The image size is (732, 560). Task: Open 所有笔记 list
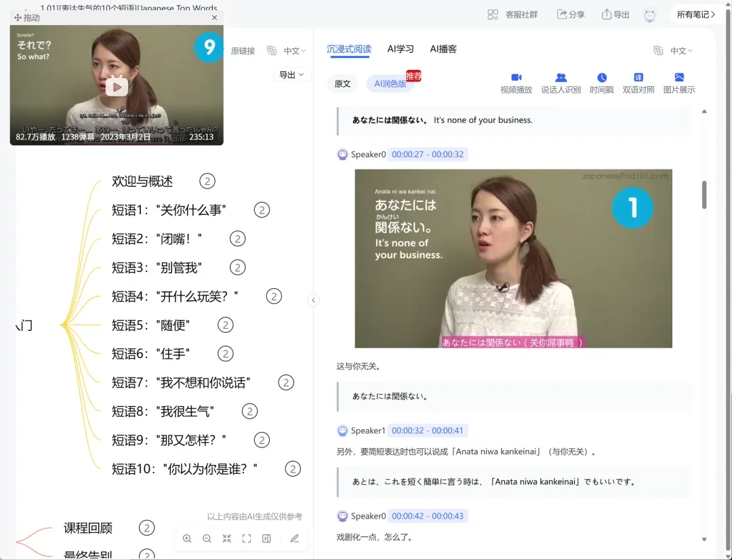tap(695, 14)
